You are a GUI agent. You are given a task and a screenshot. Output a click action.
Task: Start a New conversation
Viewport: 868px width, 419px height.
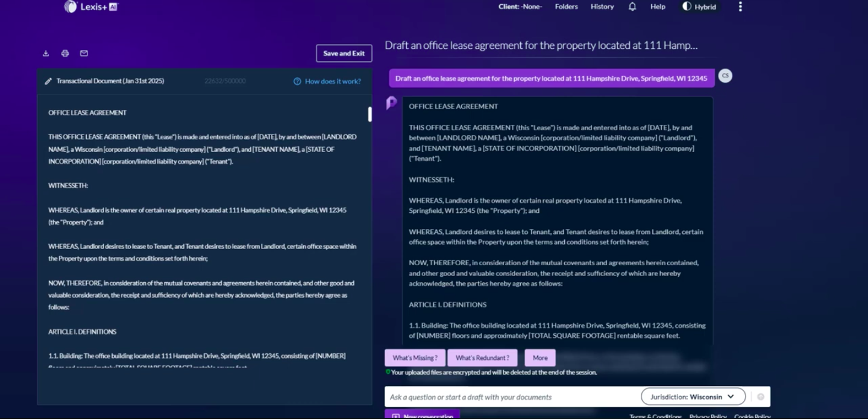pos(422,415)
